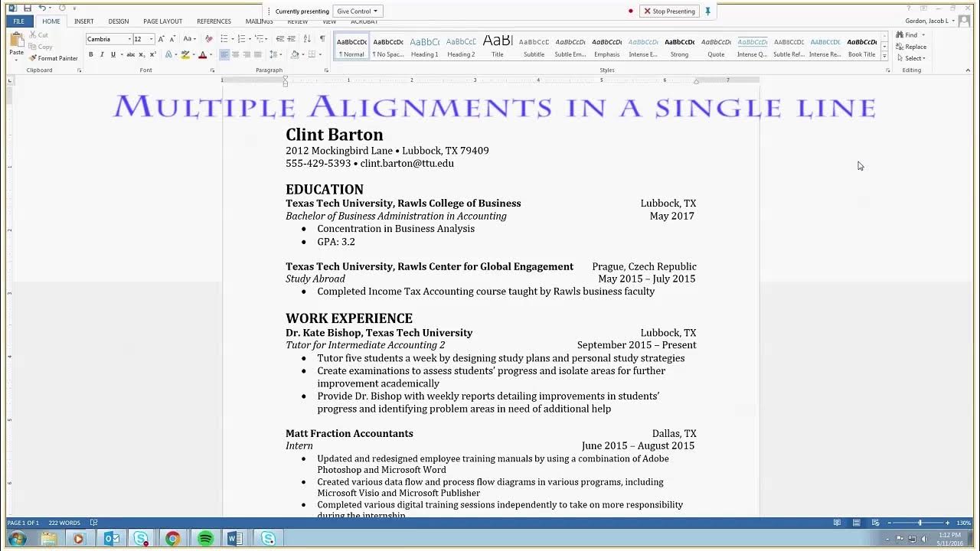Click the Strikethrough abc icon

click(x=130, y=54)
